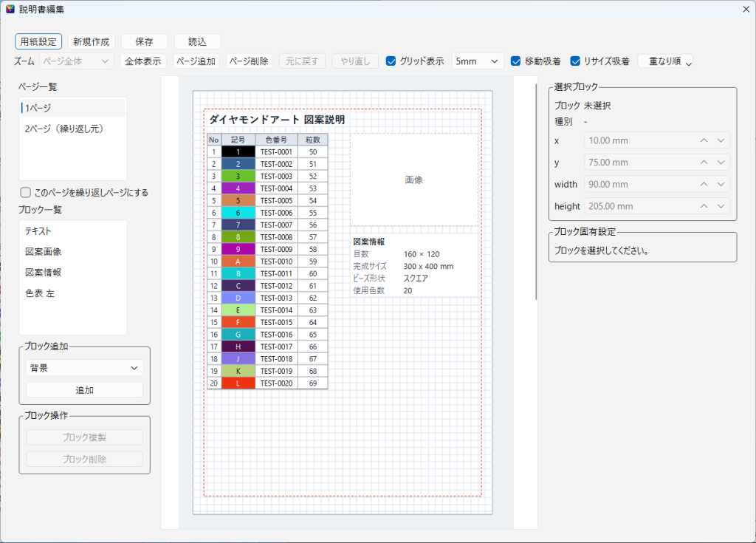Click the orange swatch for symbol A
The height and width of the screenshot is (543, 756).
238,262
